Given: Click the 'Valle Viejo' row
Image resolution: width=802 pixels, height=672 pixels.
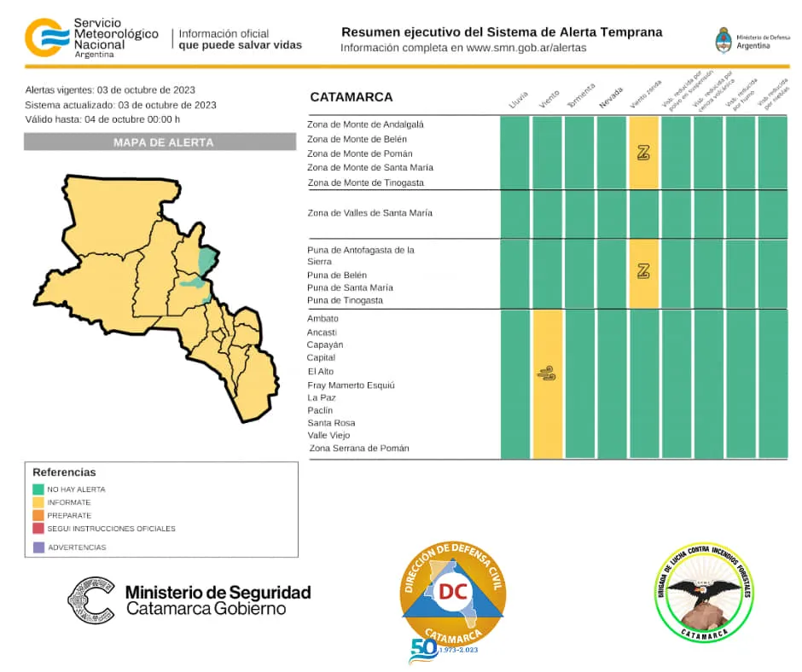Looking at the screenshot, I should pos(328,435).
